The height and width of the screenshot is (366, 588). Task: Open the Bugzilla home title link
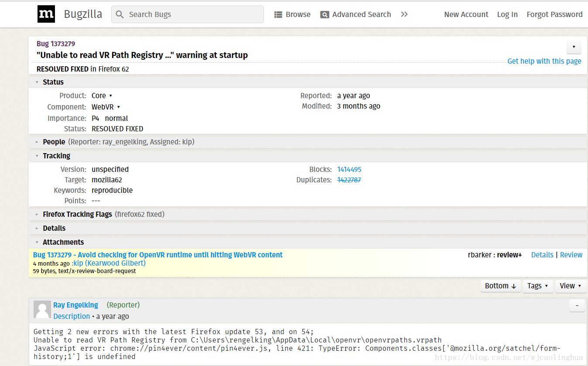(83, 14)
